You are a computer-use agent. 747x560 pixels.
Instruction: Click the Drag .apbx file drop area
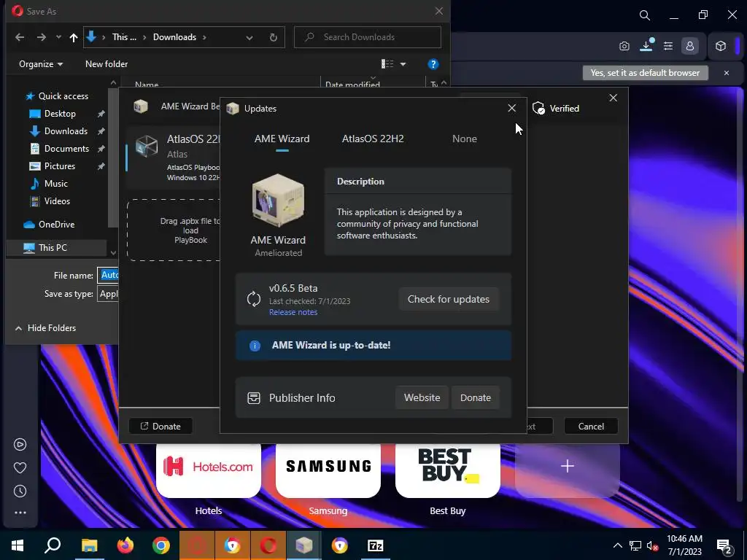174,230
